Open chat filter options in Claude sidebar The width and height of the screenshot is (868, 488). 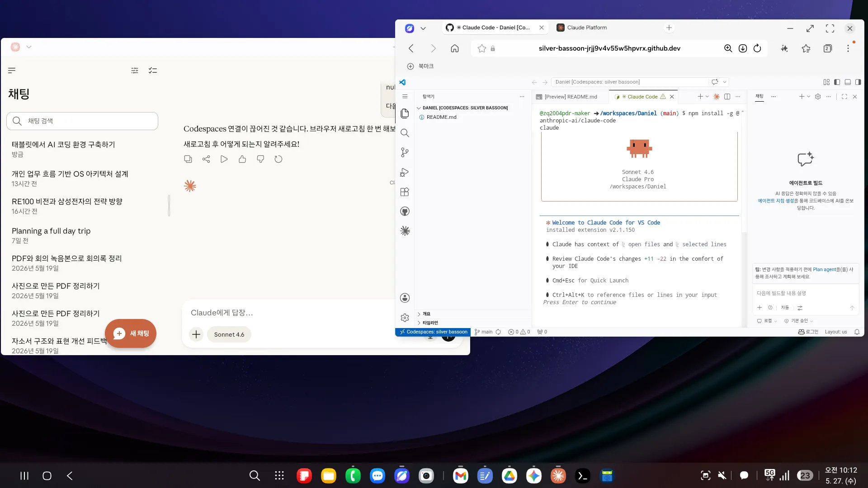(x=135, y=70)
